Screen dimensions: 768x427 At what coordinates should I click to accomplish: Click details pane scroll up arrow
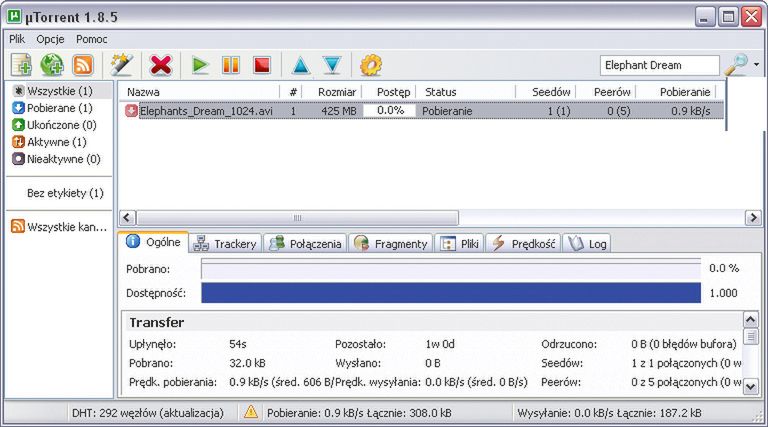pos(750,320)
